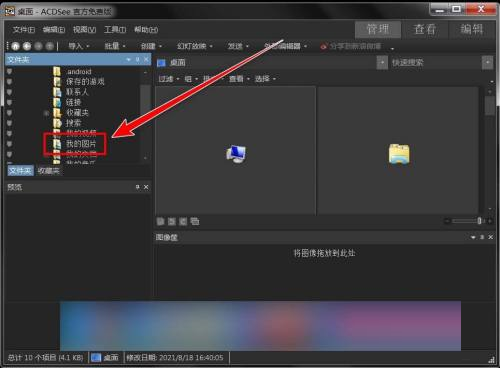Adjust the thumbnail zoom slider handle

tap(479, 221)
